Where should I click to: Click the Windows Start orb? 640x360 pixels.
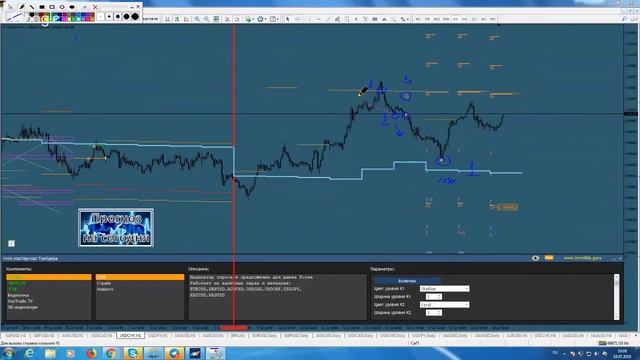(x=8, y=353)
